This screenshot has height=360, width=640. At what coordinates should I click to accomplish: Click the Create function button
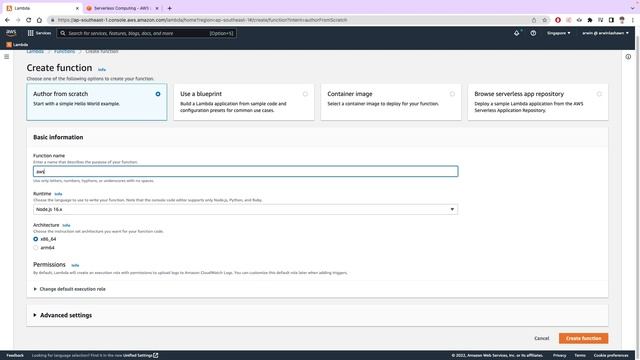pyautogui.click(x=583, y=338)
